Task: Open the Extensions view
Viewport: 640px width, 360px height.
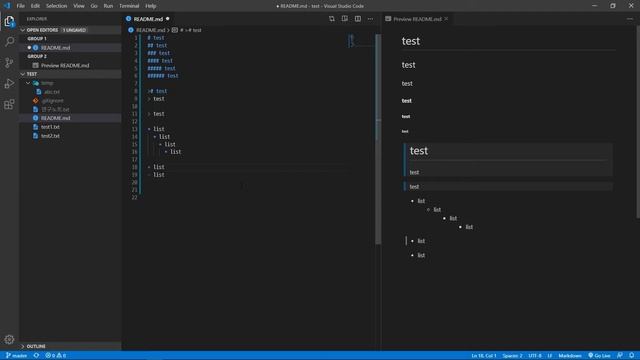Action: pos(9,104)
